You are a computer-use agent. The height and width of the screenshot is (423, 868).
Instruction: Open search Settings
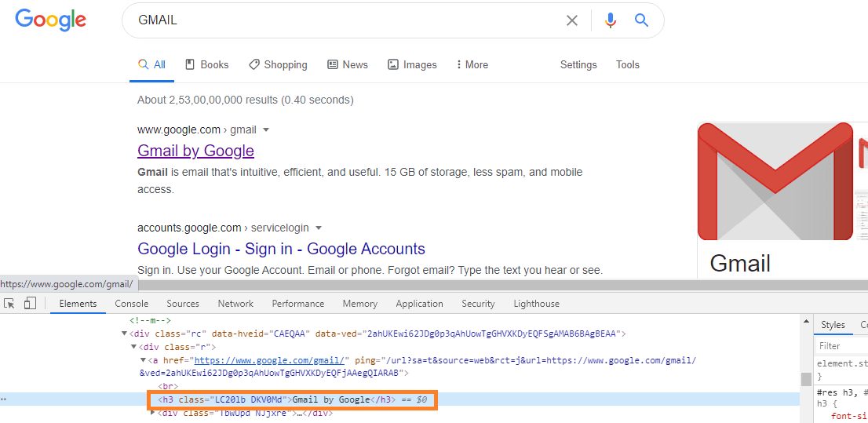(x=578, y=65)
